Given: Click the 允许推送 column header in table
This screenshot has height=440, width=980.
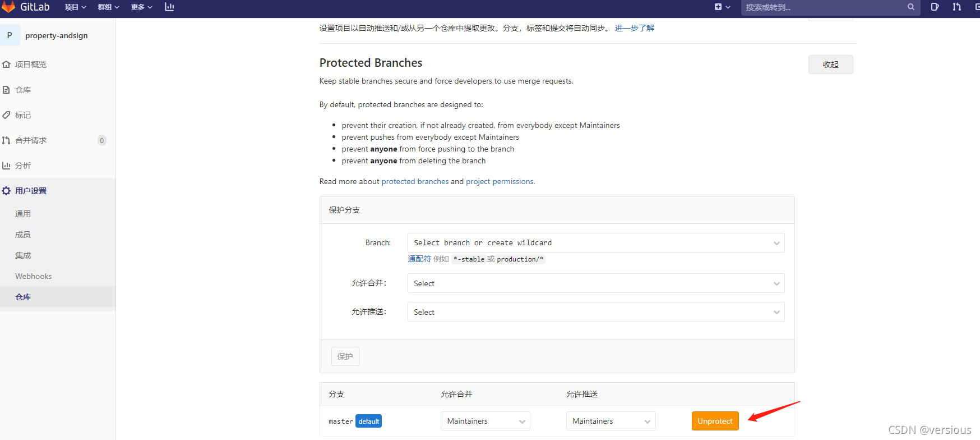Looking at the screenshot, I should point(582,394).
